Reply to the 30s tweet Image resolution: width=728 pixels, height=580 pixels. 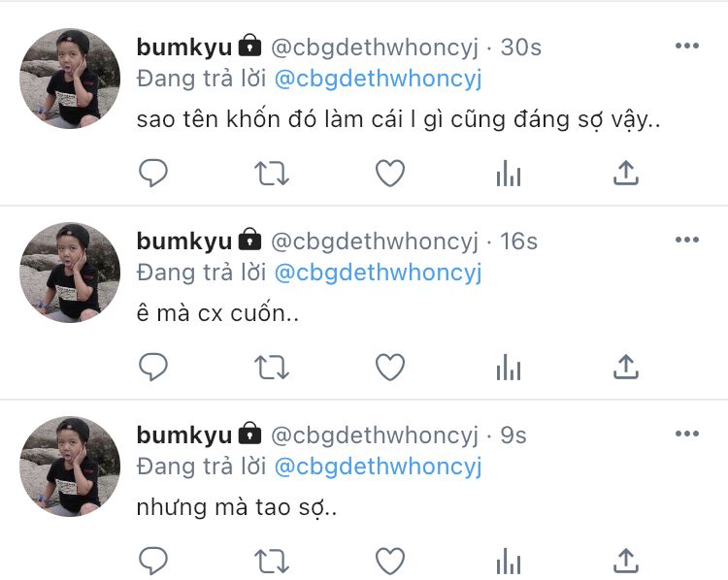coord(153,173)
